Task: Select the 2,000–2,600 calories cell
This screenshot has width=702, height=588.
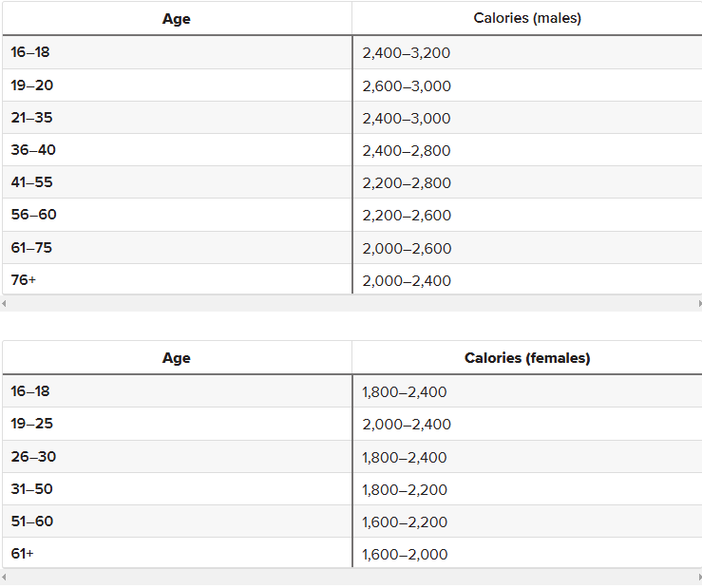Action: pos(527,248)
